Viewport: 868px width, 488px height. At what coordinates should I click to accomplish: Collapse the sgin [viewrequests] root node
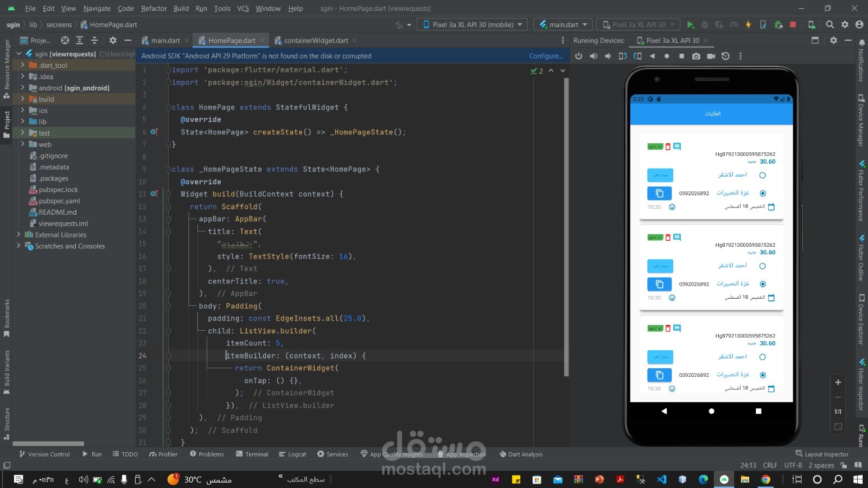point(19,54)
